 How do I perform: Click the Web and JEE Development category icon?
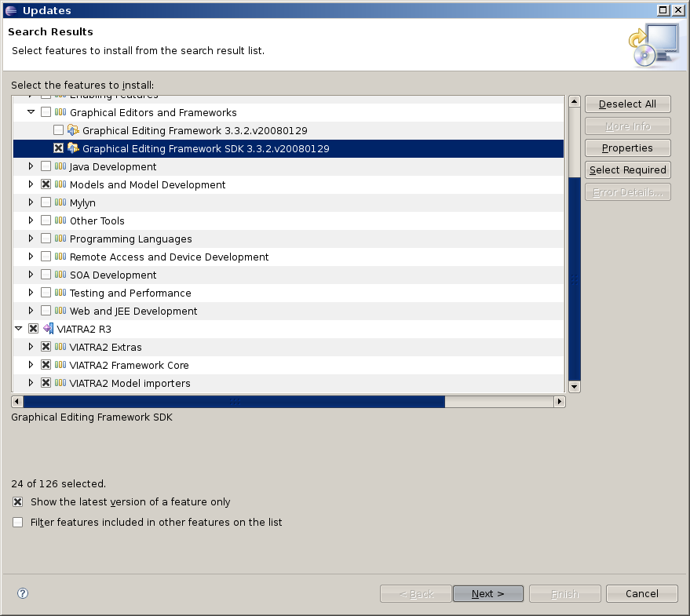pos(60,311)
